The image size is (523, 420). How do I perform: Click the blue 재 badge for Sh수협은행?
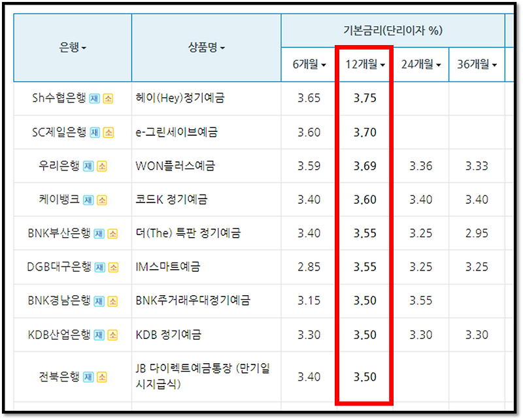tap(94, 99)
